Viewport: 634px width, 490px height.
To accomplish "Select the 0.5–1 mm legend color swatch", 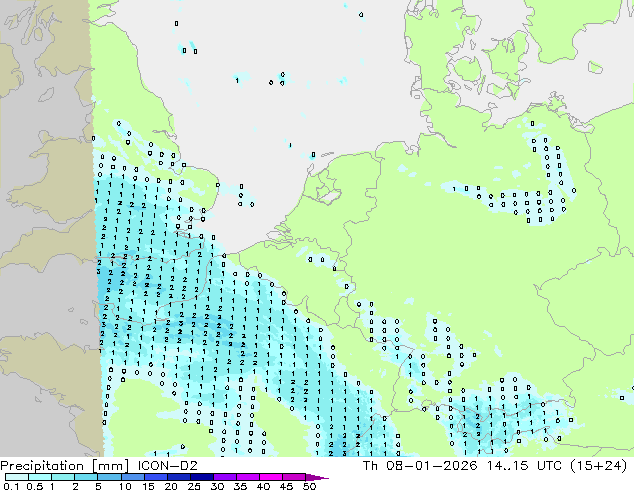I will (40, 477).
